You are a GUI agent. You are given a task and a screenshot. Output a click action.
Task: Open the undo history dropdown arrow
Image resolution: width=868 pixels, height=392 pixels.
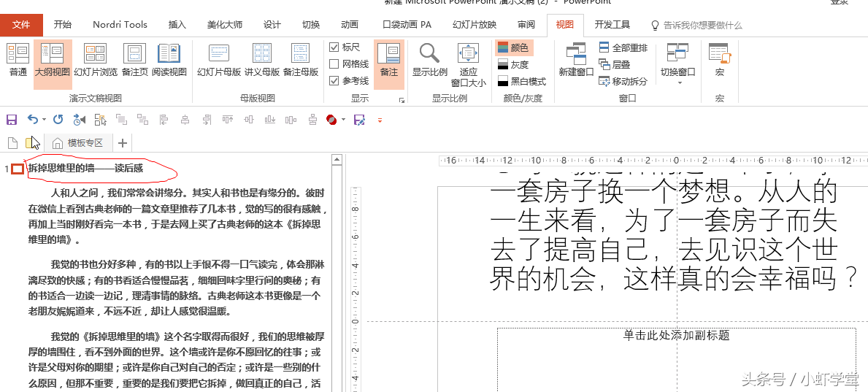click(44, 119)
